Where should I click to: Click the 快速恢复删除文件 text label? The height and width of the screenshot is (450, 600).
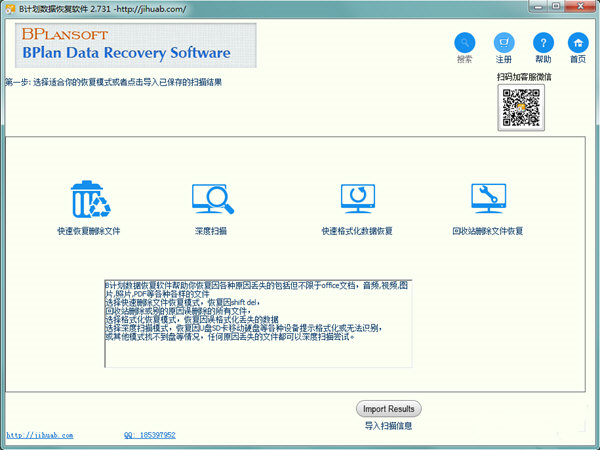click(x=89, y=231)
